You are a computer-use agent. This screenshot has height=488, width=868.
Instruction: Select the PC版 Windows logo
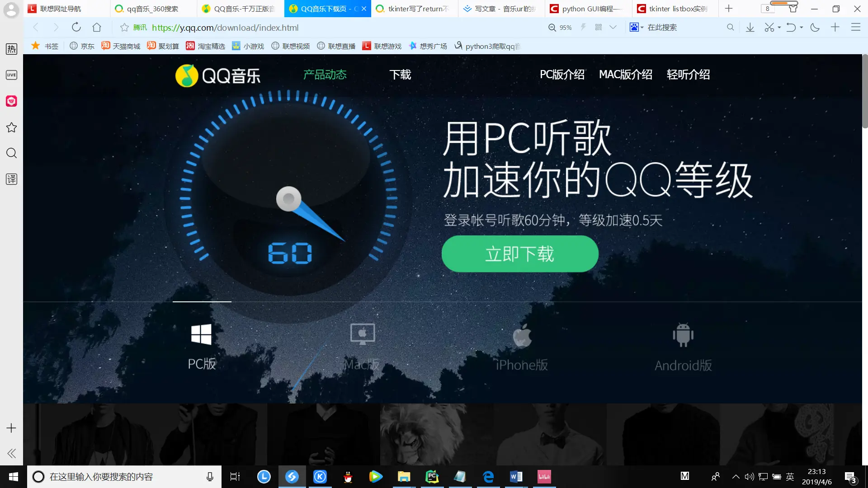coord(201,335)
